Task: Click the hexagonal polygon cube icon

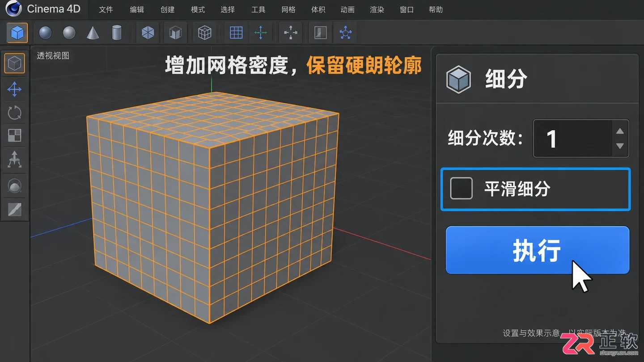Action: click(x=148, y=33)
